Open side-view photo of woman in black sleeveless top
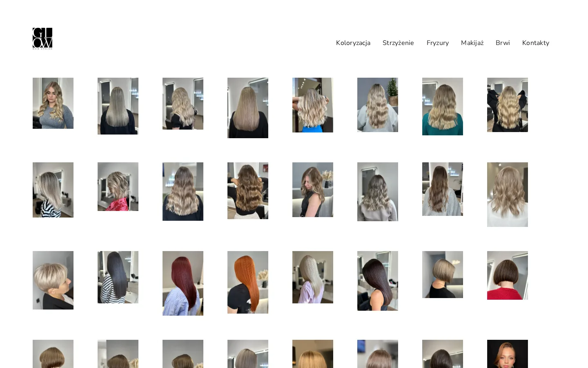Viewport: 588px width, 368px height. [x=313, y=190]
